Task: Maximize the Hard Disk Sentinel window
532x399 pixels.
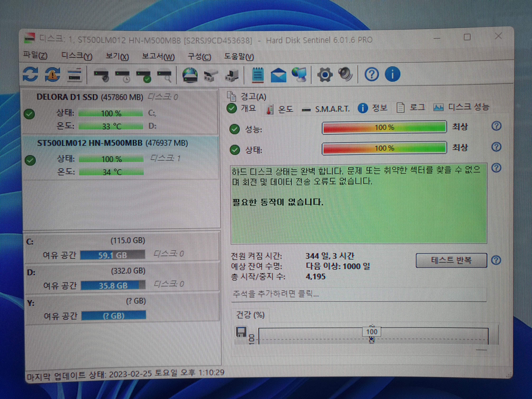Action: 467,37
